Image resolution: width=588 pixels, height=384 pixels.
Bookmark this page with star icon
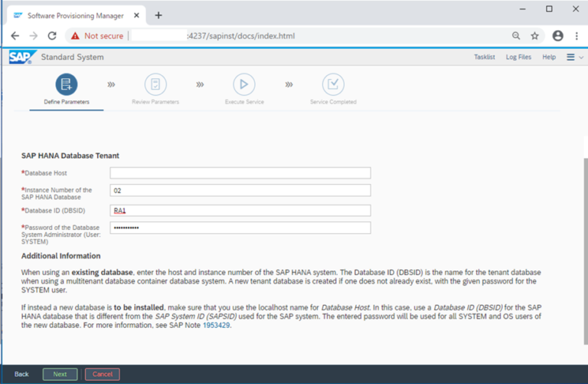pyautogui.click(x=534, y=36)
